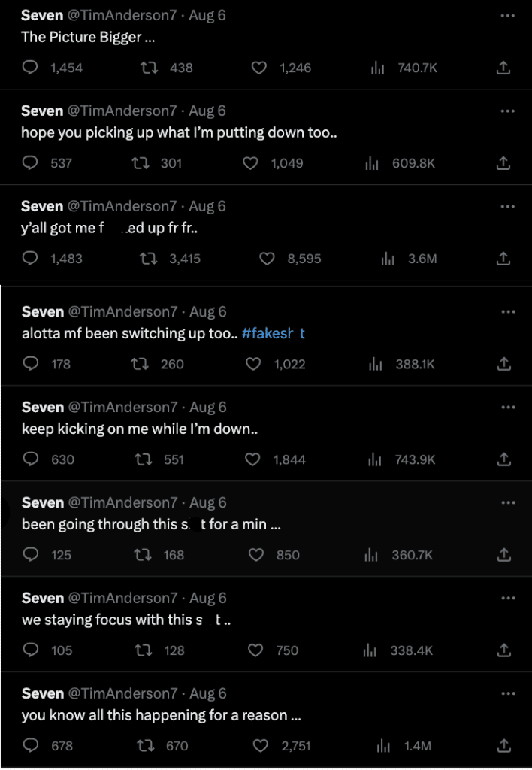Share the "hope you picking up" tweet
The width and height of the screenshot is (532, 770).
pyautogui.click(x=504, y=163)
